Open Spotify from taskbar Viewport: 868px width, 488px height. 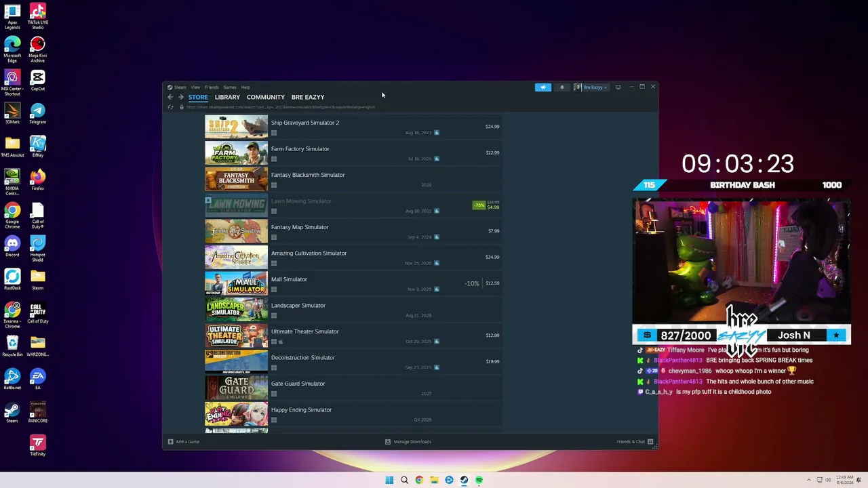click(479, 480)
